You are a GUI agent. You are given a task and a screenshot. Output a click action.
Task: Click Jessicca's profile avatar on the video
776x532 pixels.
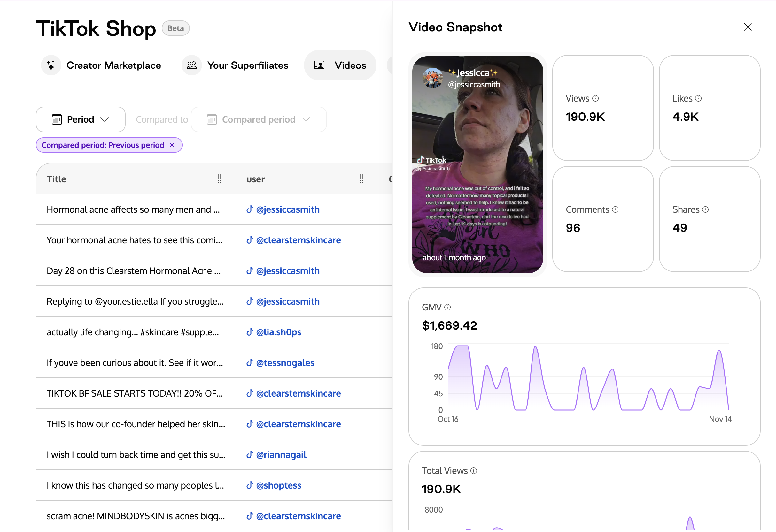[x=432, y=78]
